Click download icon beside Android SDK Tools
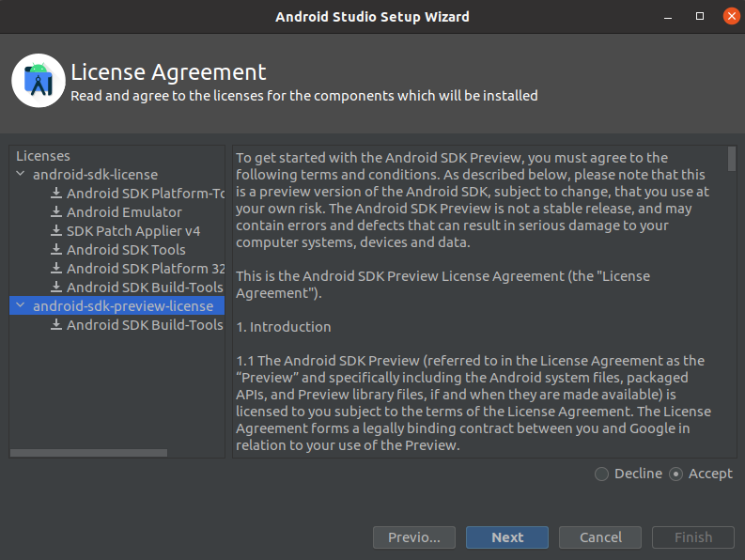The height and width of the screenshot is (560, 745). tap(56, 249)
